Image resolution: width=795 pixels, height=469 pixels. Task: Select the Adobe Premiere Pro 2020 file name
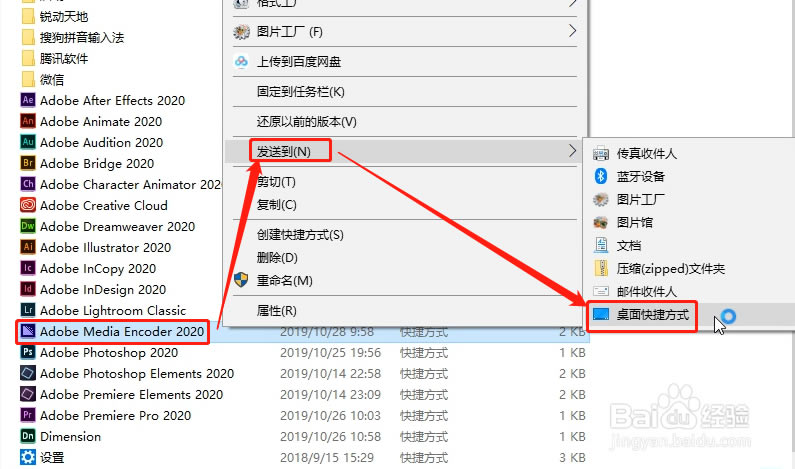(116, 415)
